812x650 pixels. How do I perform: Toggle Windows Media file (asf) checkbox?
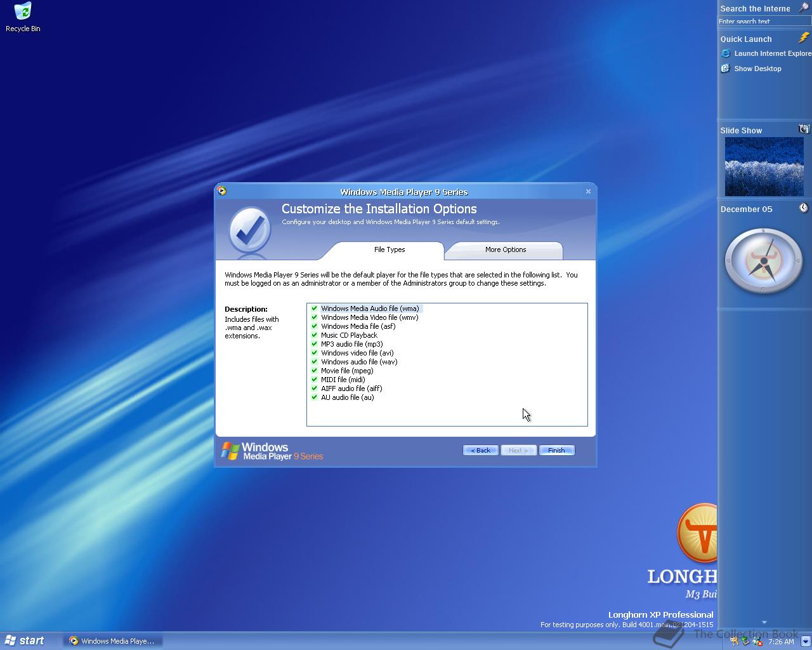314,326
